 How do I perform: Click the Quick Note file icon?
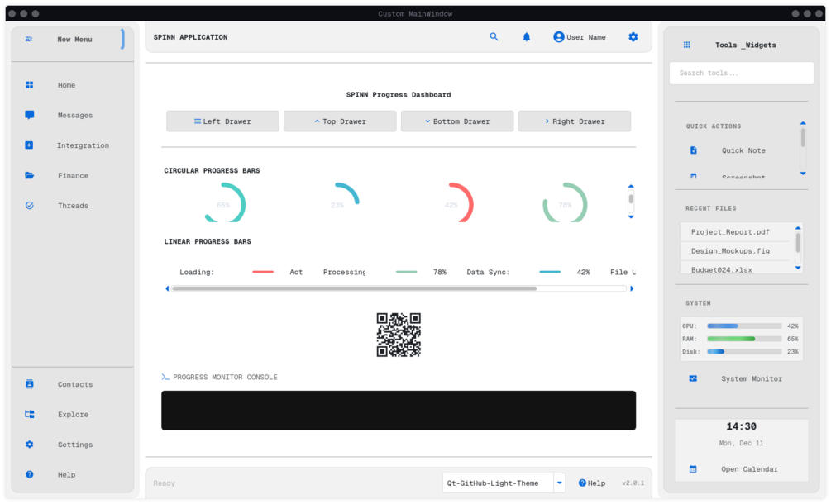point(693,150)
